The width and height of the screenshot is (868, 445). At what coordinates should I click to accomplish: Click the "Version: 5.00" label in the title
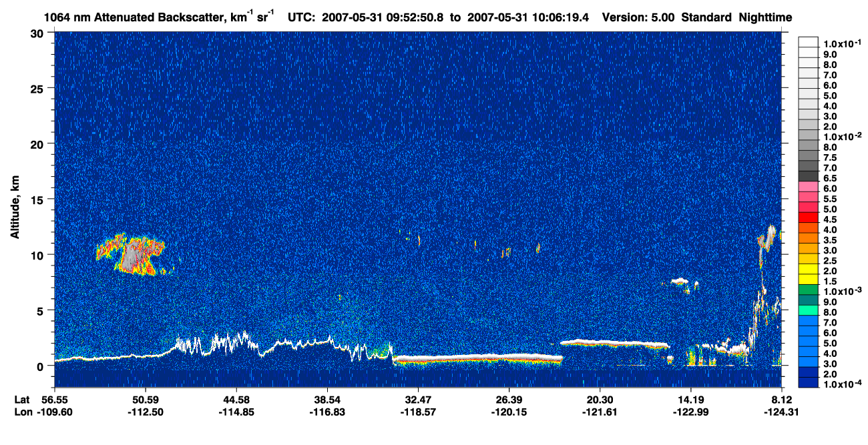[639, 18]
